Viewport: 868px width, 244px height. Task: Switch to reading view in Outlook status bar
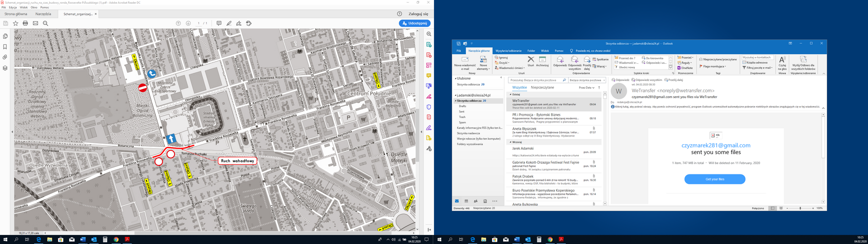click(x=781, y=208)
